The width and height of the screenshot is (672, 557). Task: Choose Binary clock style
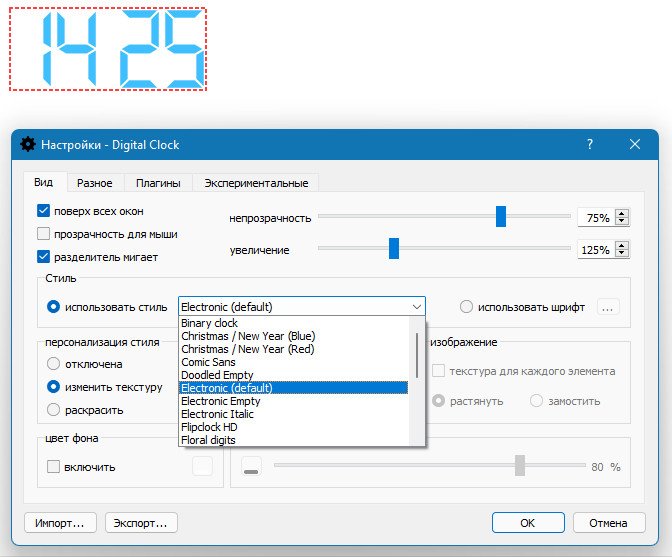294,323
